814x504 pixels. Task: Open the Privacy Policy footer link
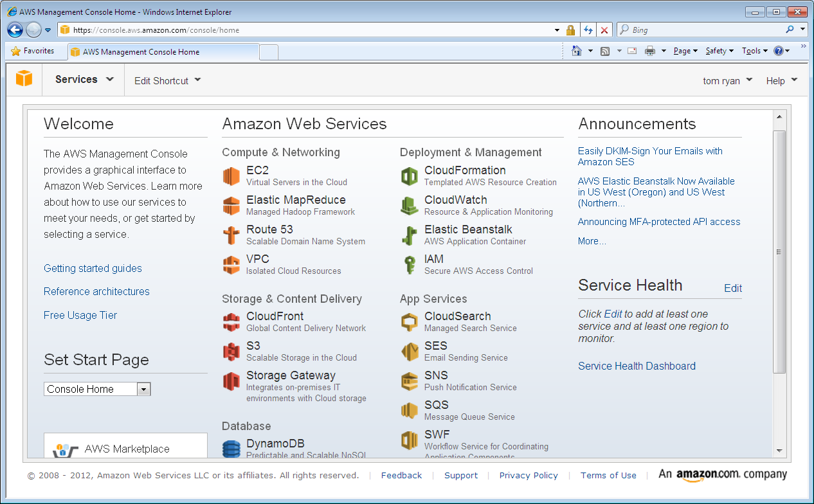tap(529, 475)
